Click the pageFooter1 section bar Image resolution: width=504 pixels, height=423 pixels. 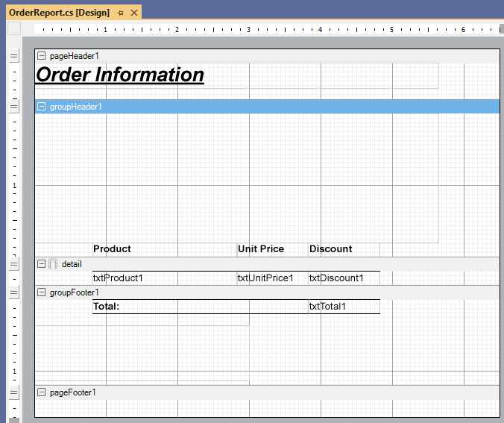(267, 392)
